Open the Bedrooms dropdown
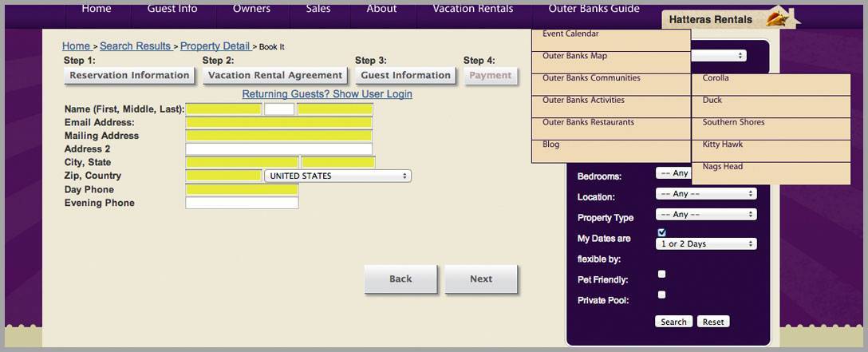This screenshot has width=868, height=352. pyautogui.click(x=673, y=173)
